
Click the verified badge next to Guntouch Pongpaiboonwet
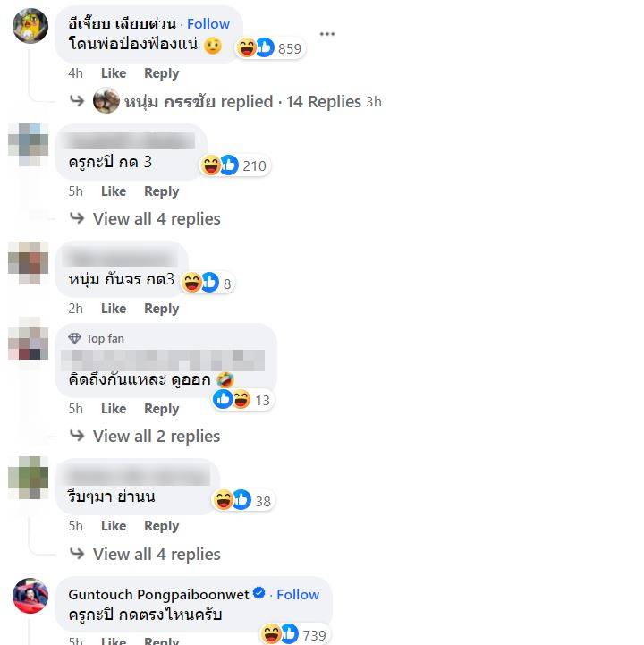(x=259, y=593)
